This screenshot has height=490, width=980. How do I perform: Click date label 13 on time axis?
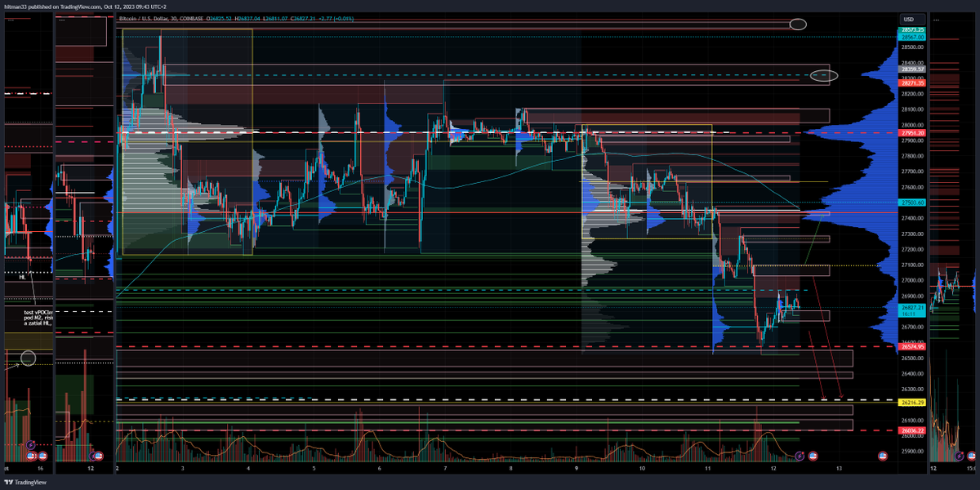840,469
